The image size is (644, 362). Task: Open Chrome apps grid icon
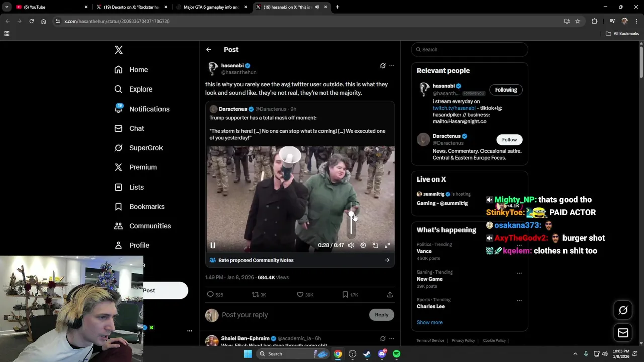point(7,34)
